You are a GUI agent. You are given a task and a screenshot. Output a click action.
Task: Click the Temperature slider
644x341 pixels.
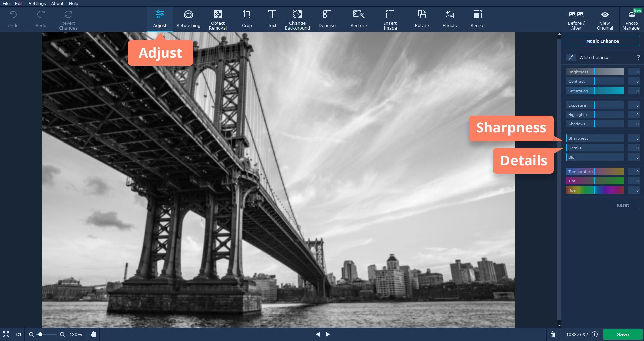pos(595,172)
